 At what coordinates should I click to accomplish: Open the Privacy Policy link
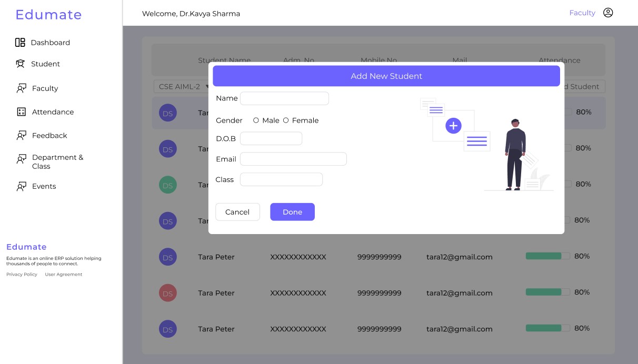tap(22, 275)
